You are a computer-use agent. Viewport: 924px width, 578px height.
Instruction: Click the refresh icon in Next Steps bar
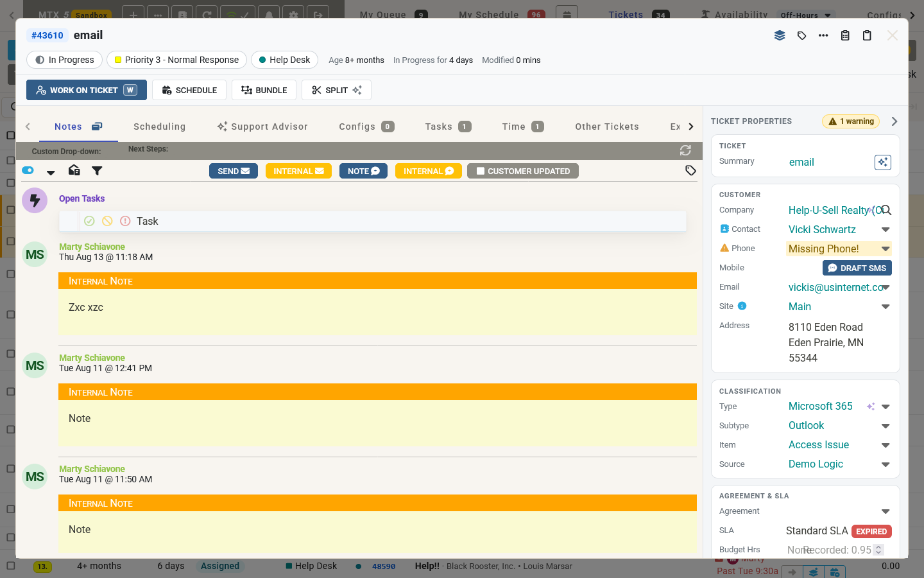(685, 150)
